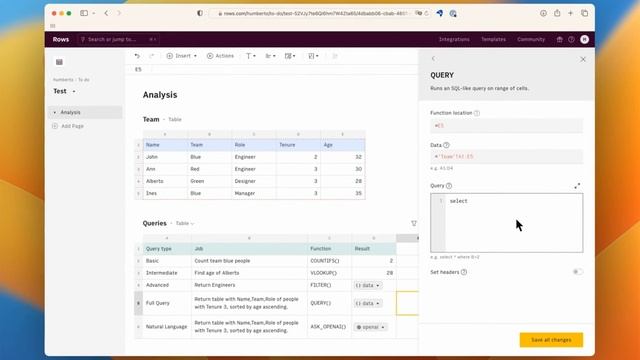
Task: Click the redo arrow in the toolbar
Action: (151, 56)
